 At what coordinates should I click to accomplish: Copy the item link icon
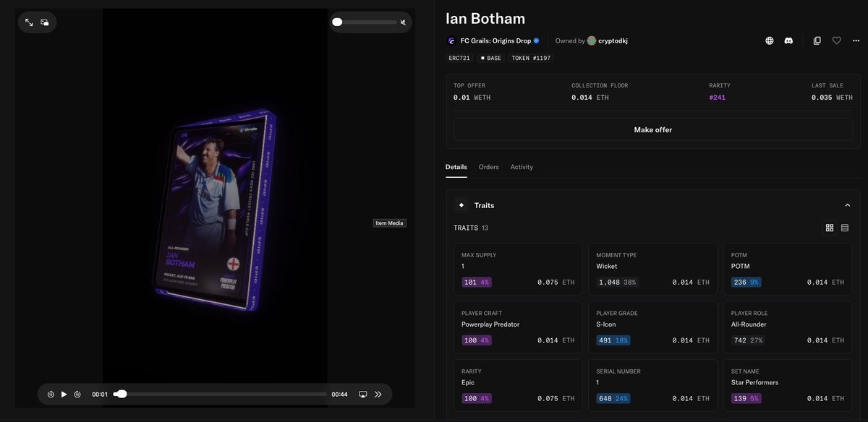pyautogui.click(x=817, y=40)
